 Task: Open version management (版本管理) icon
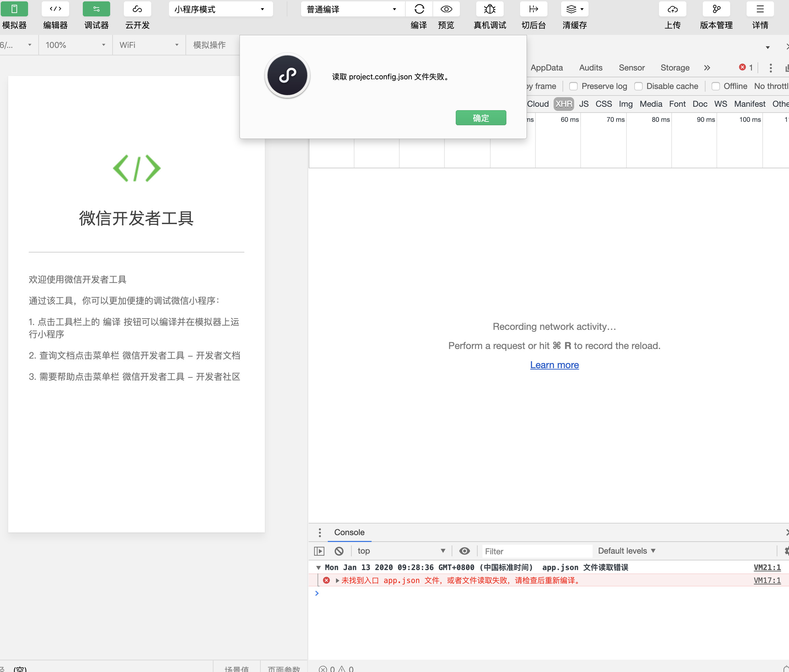[x=716, y=9]
